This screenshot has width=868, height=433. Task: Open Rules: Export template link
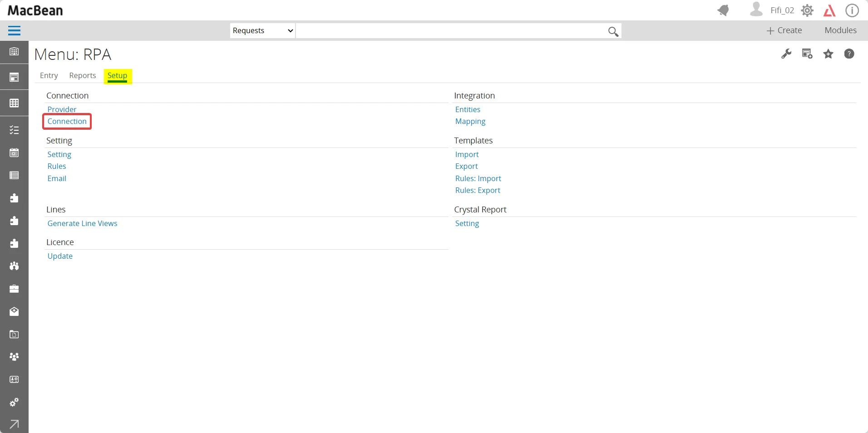[478, 190]
